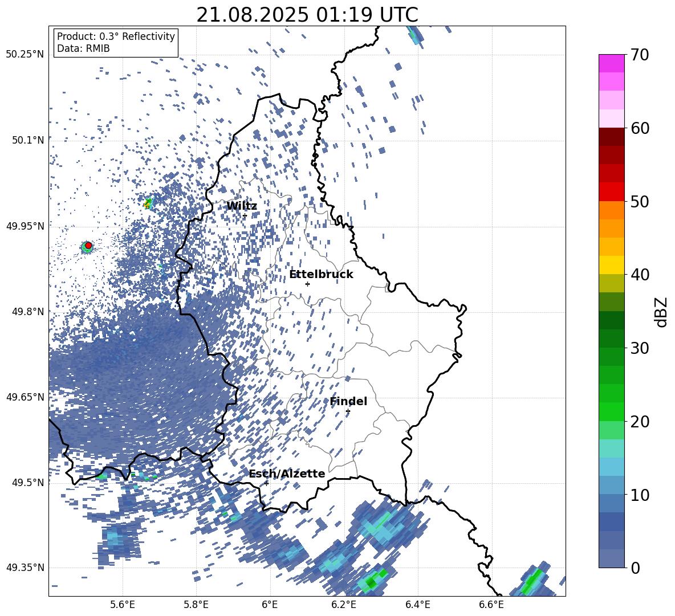Click the 49.35°N latitude label
The width and height of the screenshot is (675, 616).
(25, 568)
